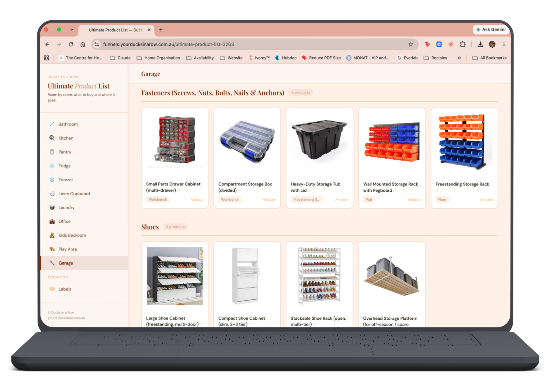Open the Extensions puzzle icon
Image resolution: width=551 pixels, height=392 pixels.
tap(463, 44)
